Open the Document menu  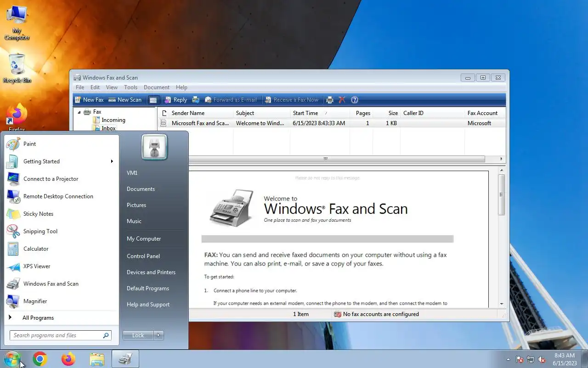pos(157,87)
